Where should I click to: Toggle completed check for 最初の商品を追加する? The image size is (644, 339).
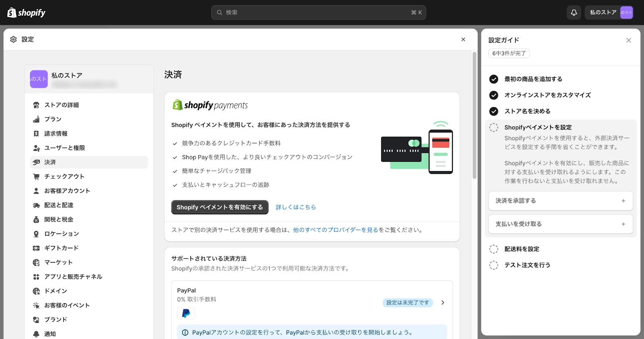494,79
